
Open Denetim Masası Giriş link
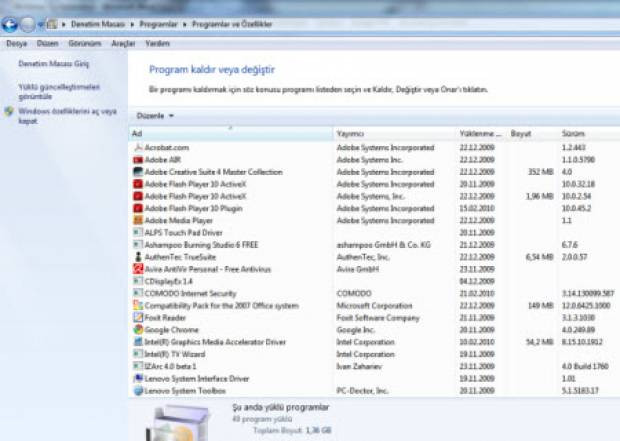54,64
